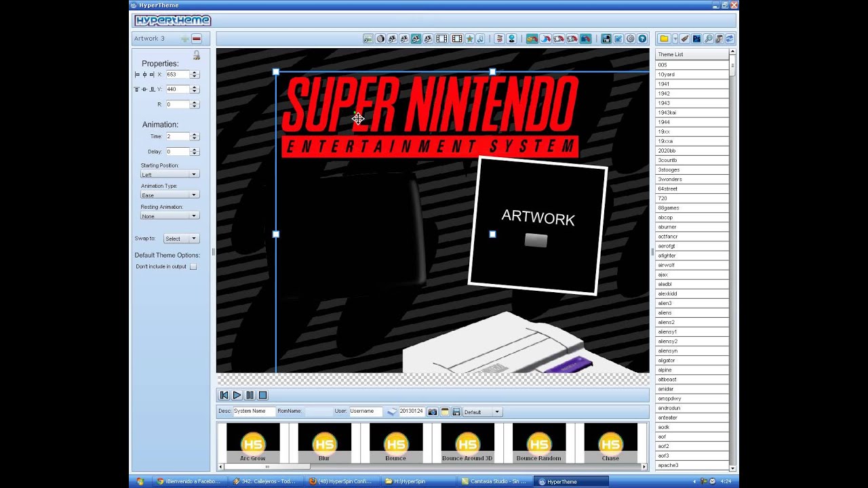Open the Photoshop (Ps) toolbar icon
868x488 pixels.
click(x=696, y=39)
